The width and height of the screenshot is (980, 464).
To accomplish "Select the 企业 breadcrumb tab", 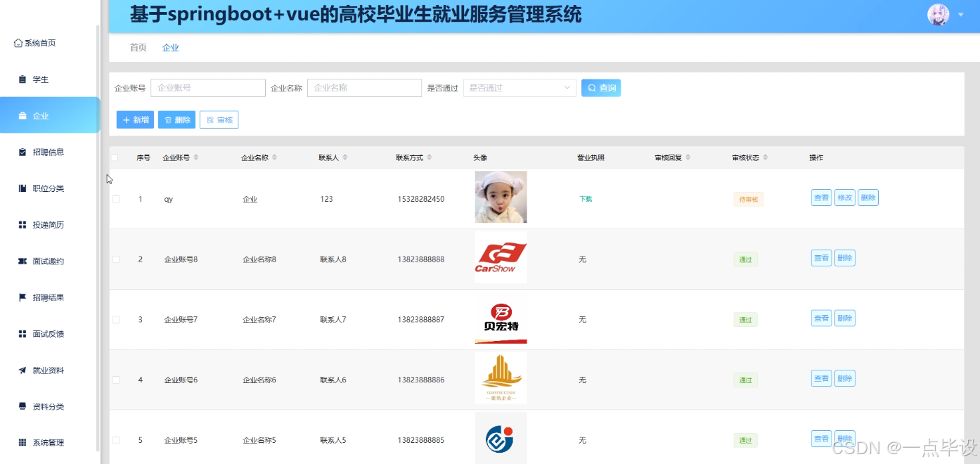I will [x=170, y=47].
